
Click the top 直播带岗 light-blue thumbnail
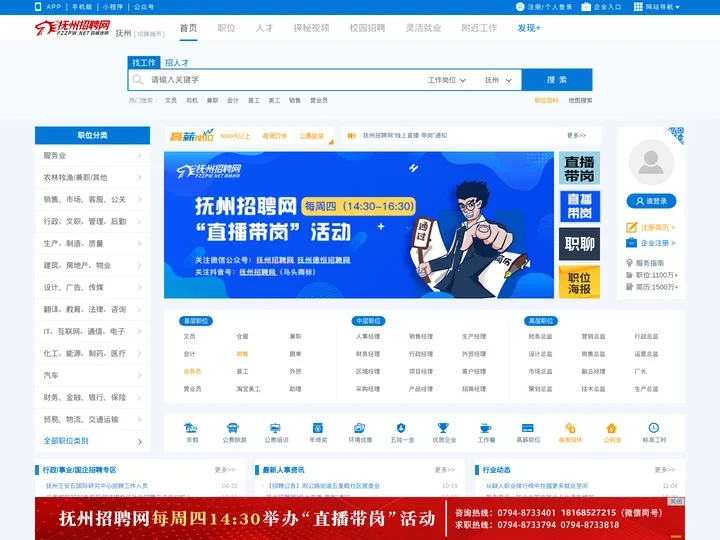(579, 168)
